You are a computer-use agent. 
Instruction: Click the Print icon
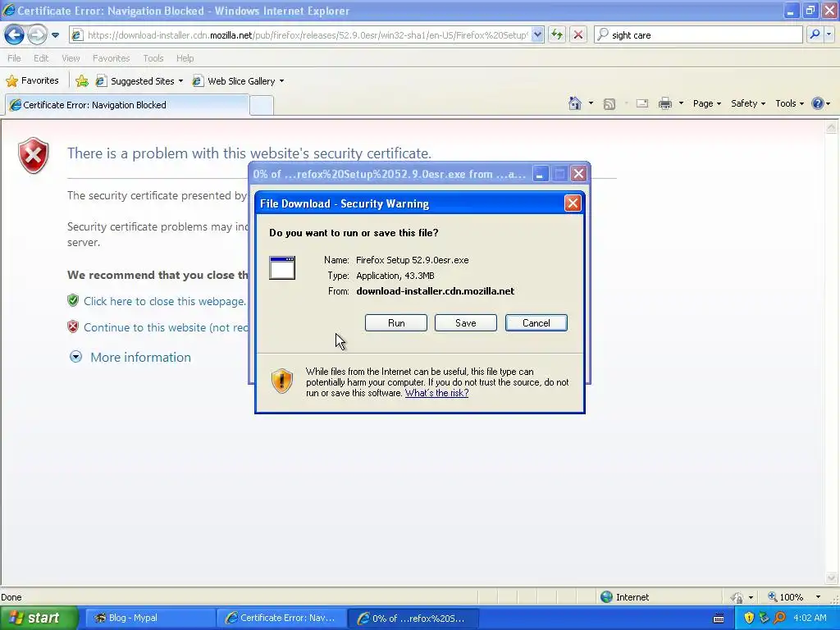(664, 103)
